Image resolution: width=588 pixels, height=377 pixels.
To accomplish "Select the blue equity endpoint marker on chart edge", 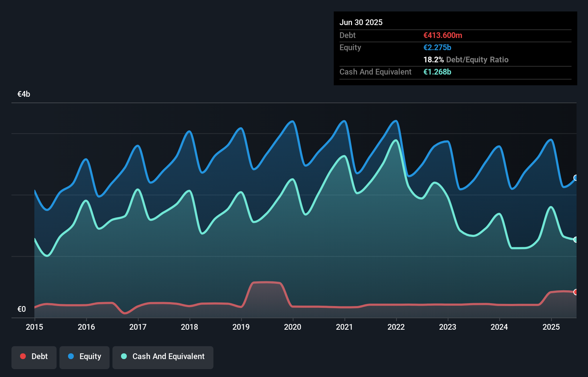I will (576, 177).
